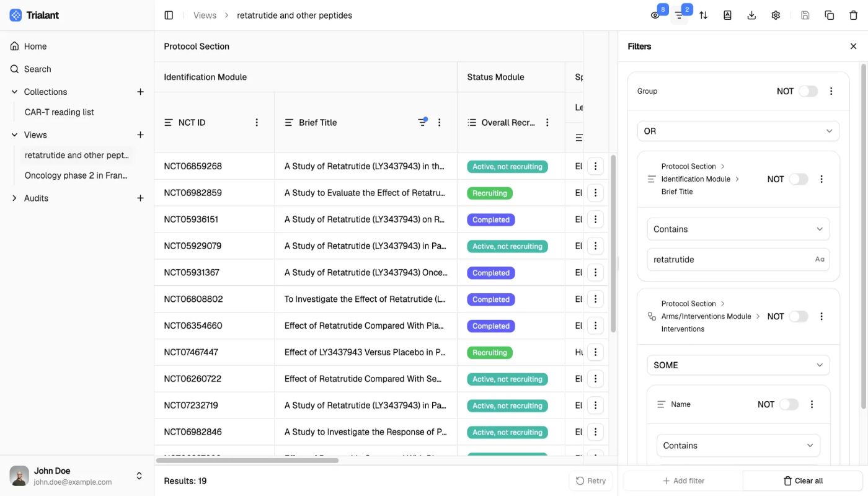Image resolution: width=868 pixels, height=496 pixels.
Task: Collapse the Views section
Action: click(14, 135)
